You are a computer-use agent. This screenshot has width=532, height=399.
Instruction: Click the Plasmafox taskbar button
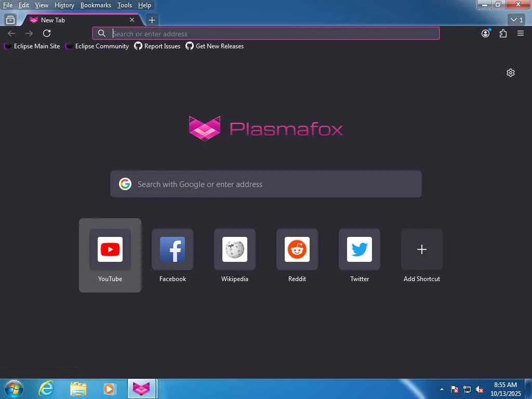[141, 389]
